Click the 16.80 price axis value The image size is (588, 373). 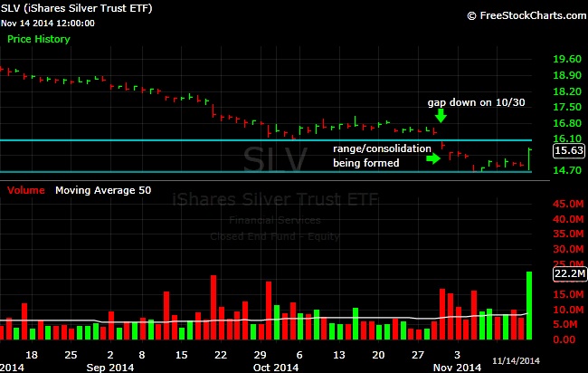point(567,123)
